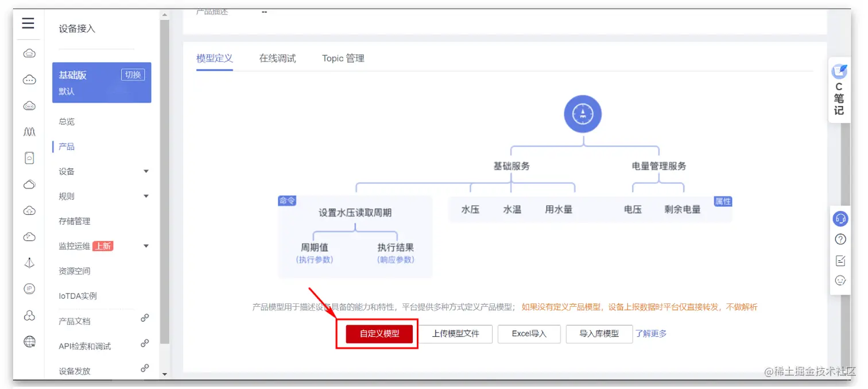868x389 pixels.
Task: Switch to the 模型定义 tab
Action: pos(215,59)
